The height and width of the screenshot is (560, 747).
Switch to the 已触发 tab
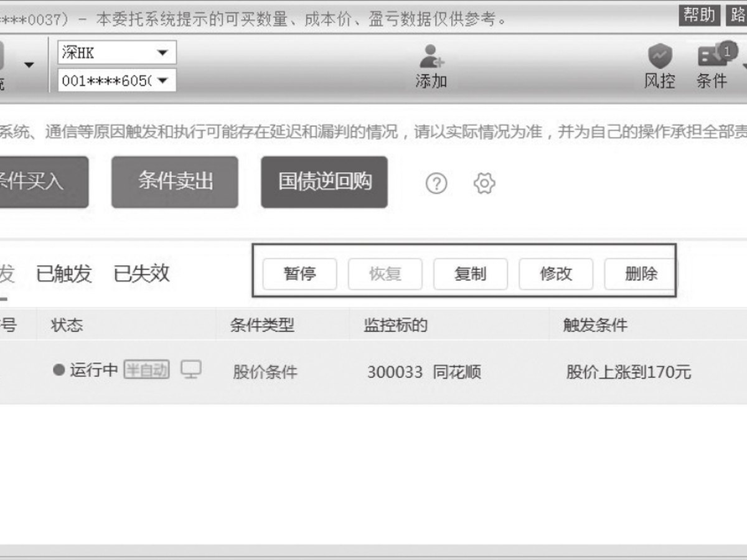(x=63, y=273)
